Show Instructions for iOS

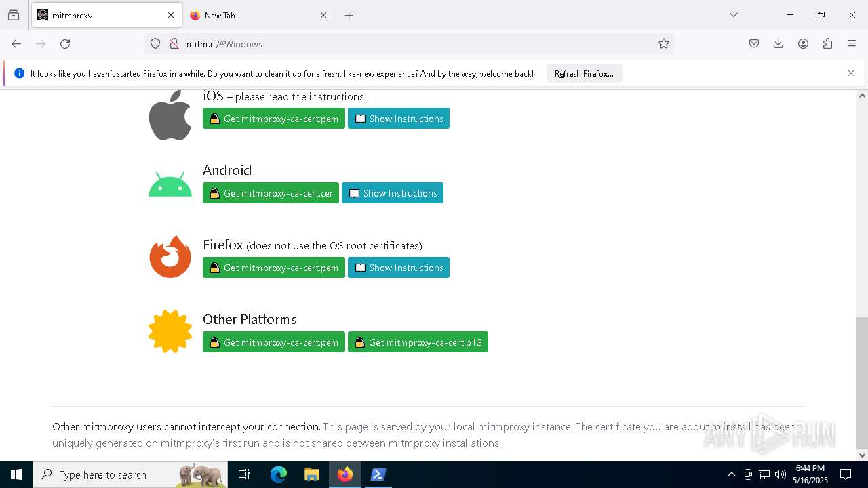pos(399,119)
